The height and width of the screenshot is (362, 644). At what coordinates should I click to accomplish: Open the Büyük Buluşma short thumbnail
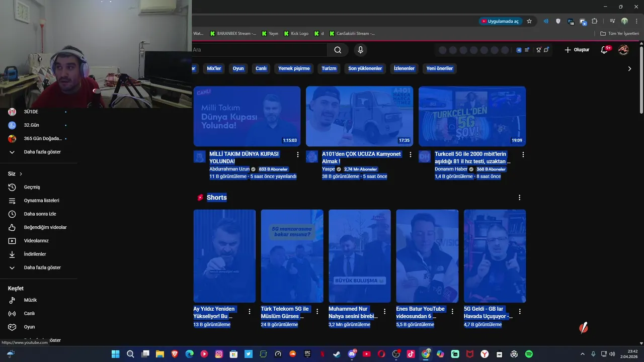[x=360, y=256]
